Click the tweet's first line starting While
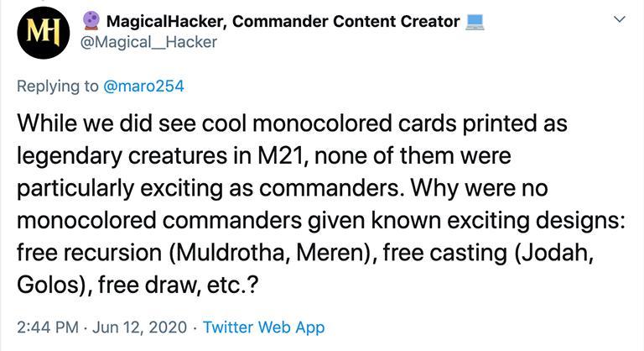Image resolution: width=644 pixels, height=351 pixels. pyautogui.click(x=292, y=123)
